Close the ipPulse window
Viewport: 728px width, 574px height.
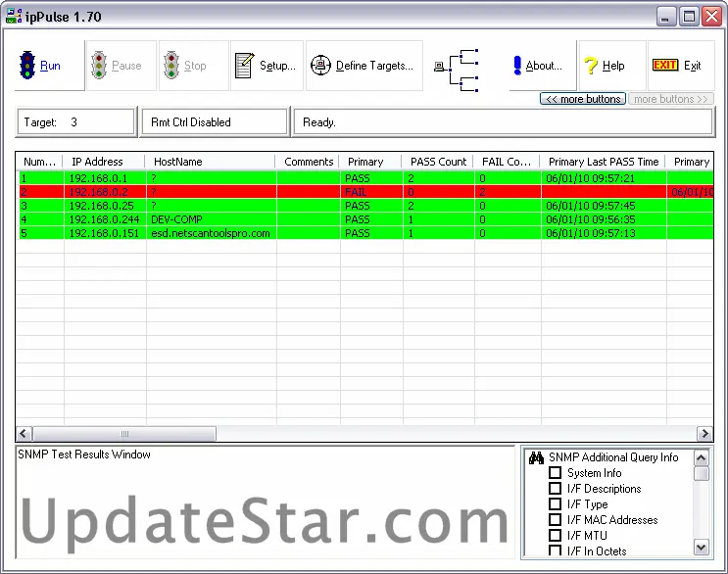pyautogui.click(x=711, y=17)
